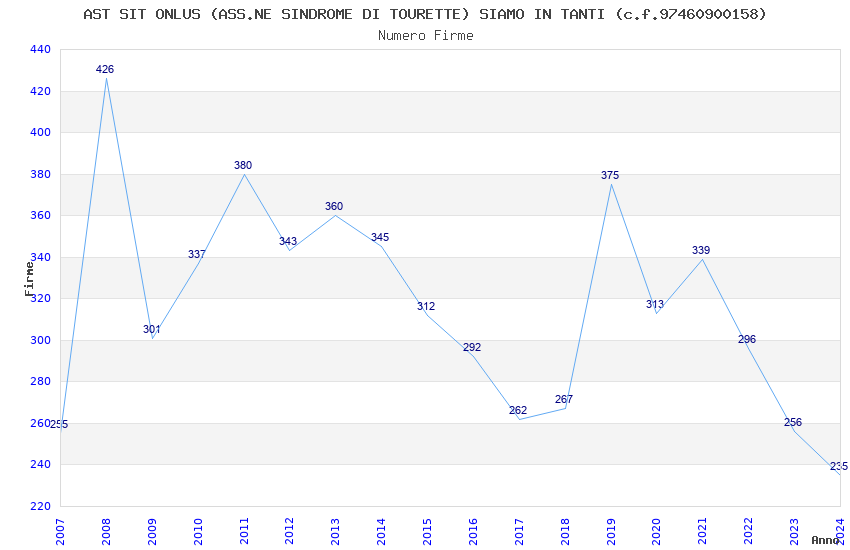This screenshot has width=850, height=550.
Task: Click the 360 y-axis tick label
Action: click(41, 215)
